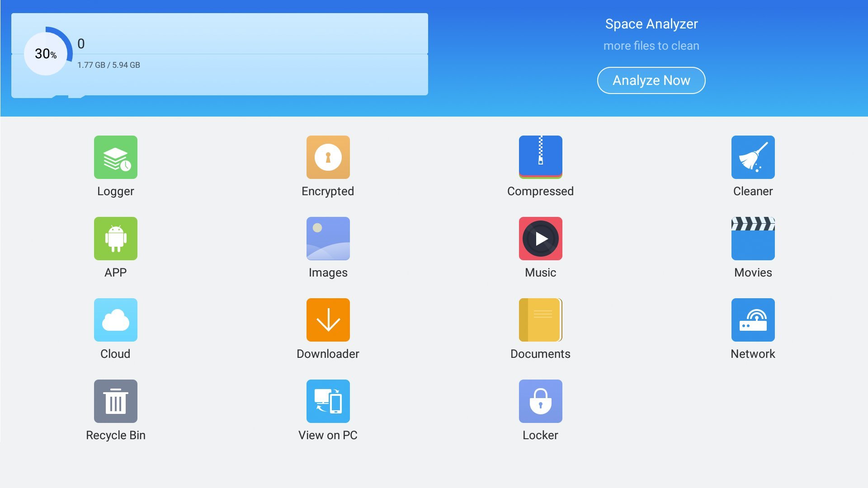Click the Space Analyzer heading
Screen dimensions: 868x488
[651, 24]
